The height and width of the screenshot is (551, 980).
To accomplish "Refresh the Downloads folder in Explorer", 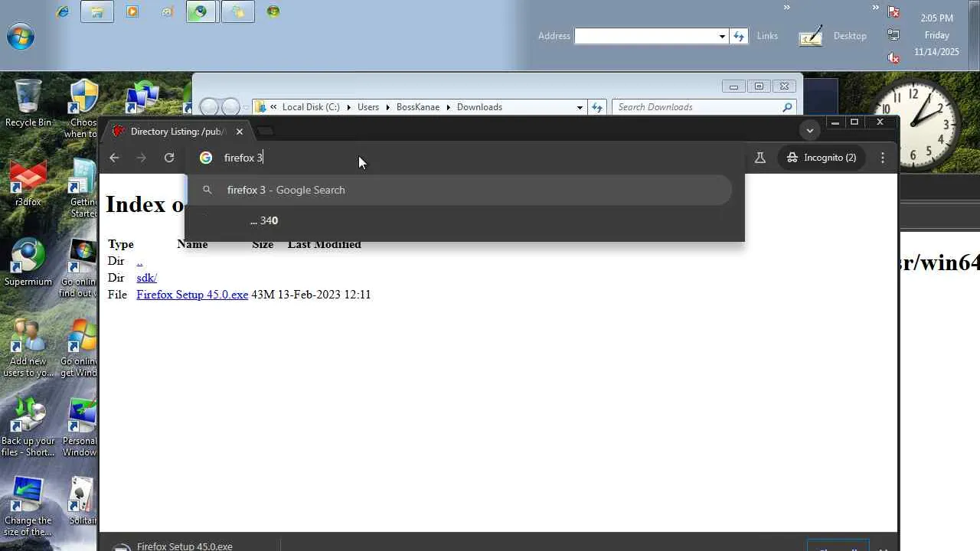I will (x=597, y=107).
